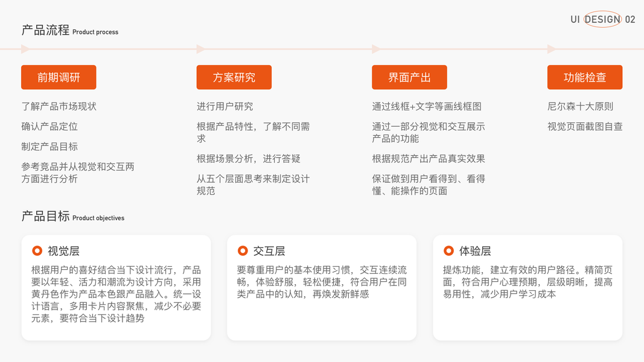Image resolution: width=644 pixels, height=362 pixels.
Task: Select the 功能检查 orange button
Action: (585, 77)
